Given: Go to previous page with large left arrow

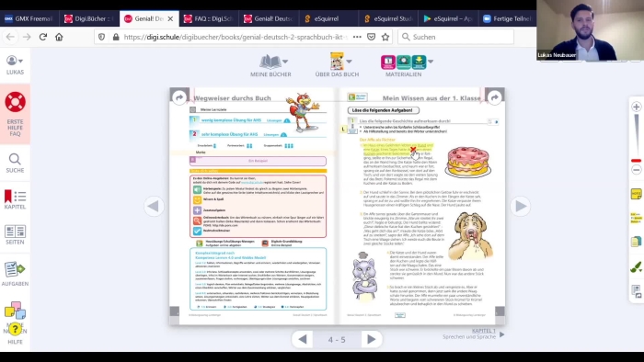Looking at the screenshot, I should [154, 206].
